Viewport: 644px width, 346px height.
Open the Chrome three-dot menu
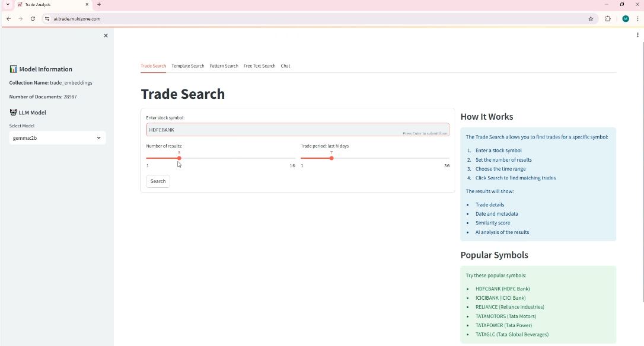pos(637,19)
